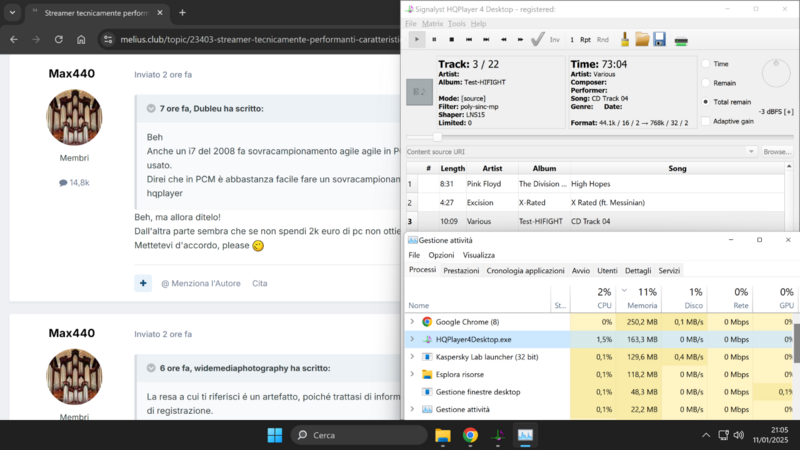Viewport: 800px width, 450px height.
Task: Select the Remain radio button
Action: pos(706,83)
